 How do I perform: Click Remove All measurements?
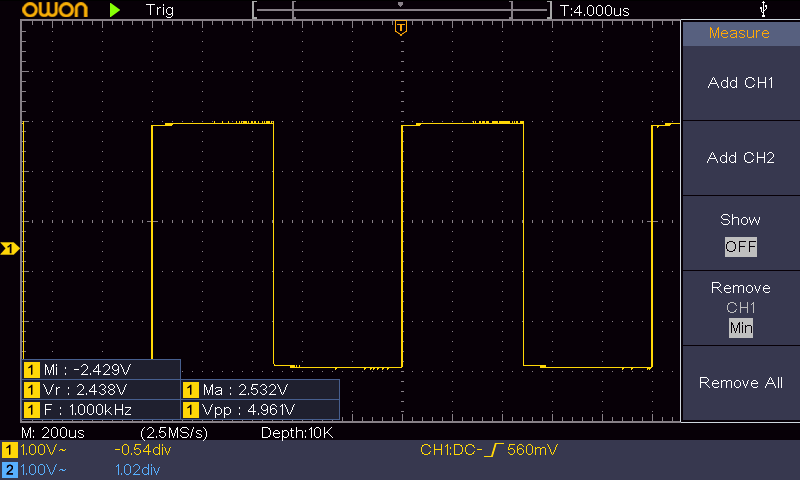[x=740, y=383]
